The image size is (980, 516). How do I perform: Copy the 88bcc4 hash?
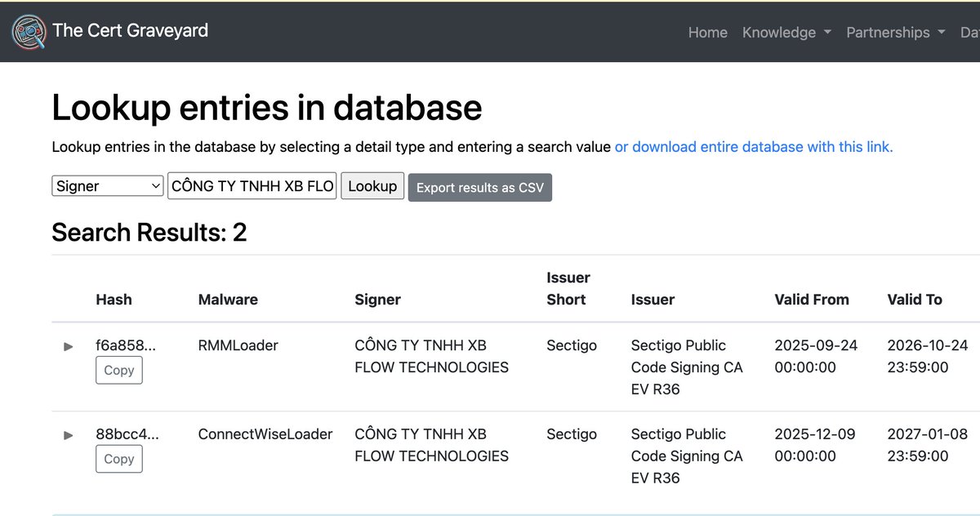[x=119, y=459]
